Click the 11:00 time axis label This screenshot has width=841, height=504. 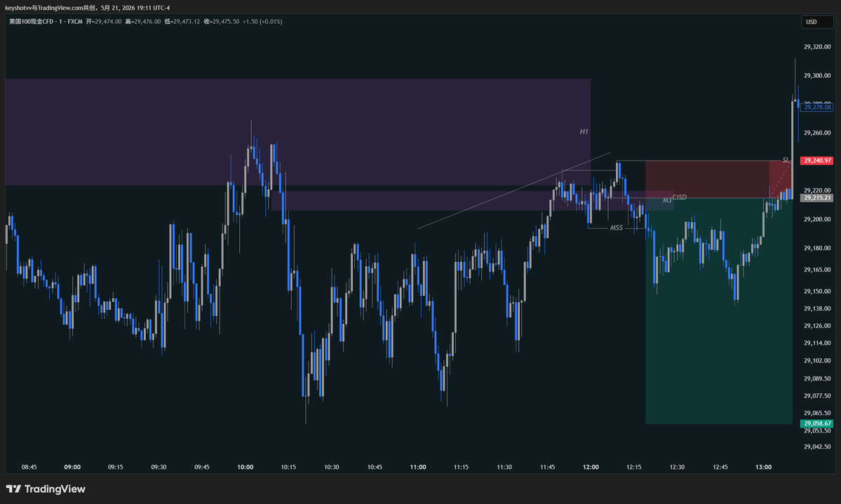click(x=418, y=467)
